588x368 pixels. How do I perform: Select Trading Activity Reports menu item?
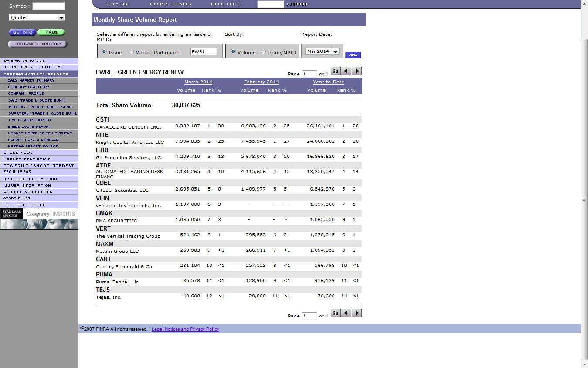click(x=39, y=75)
